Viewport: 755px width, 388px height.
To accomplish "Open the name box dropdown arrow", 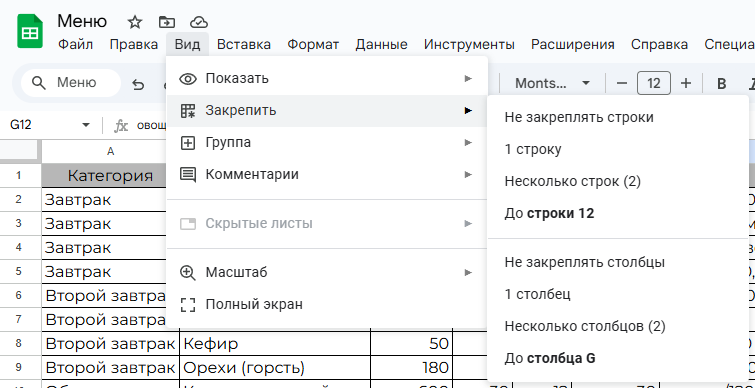I will tap(86, 126).
